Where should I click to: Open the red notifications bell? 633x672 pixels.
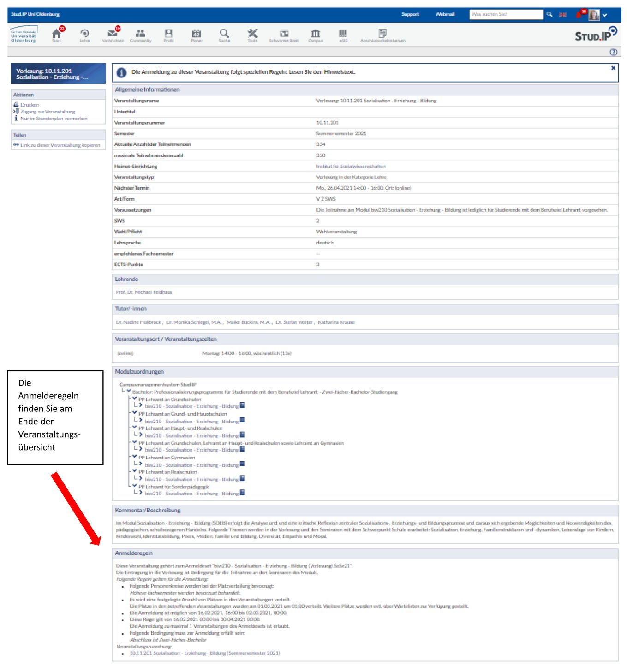[x=579, y=14]
